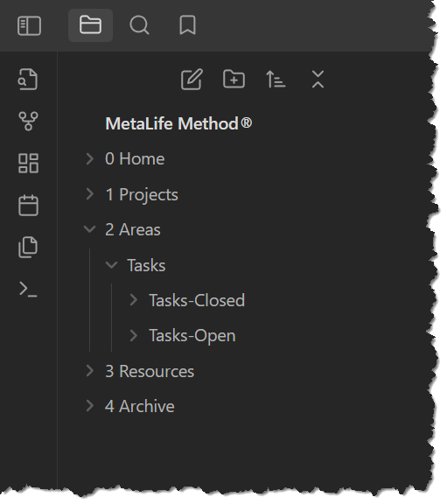Screen dimensions: 447x504
Task: Expand the 0 Home folder
Action: [x=90, y=158]
